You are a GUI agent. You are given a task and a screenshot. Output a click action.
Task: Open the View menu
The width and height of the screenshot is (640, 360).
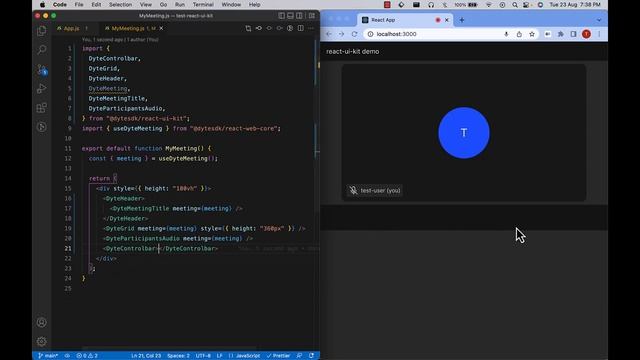pos(146,4)
